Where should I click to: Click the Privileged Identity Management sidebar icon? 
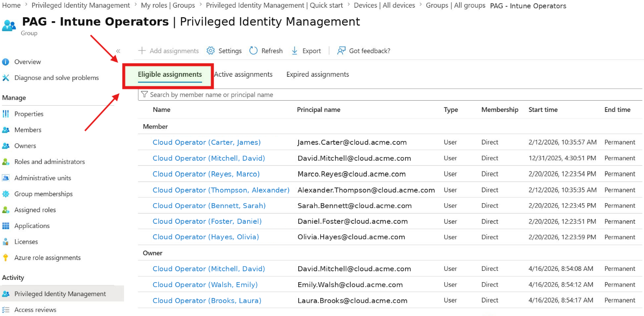[x=5, y=294]
